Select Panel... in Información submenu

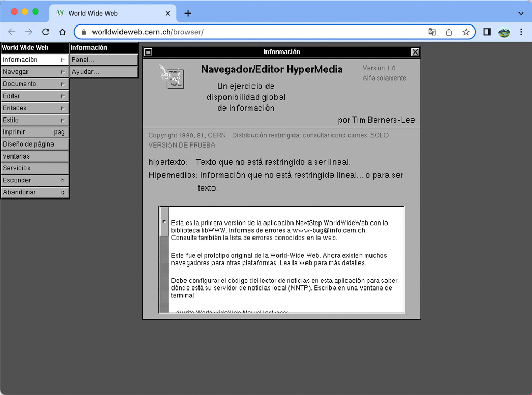pos(103,60)
